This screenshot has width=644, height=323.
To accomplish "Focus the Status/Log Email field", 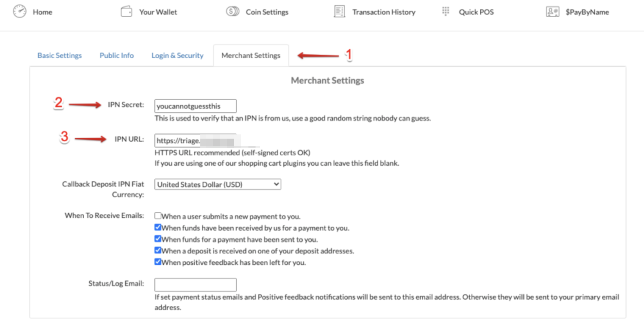I will click(195, 285).
